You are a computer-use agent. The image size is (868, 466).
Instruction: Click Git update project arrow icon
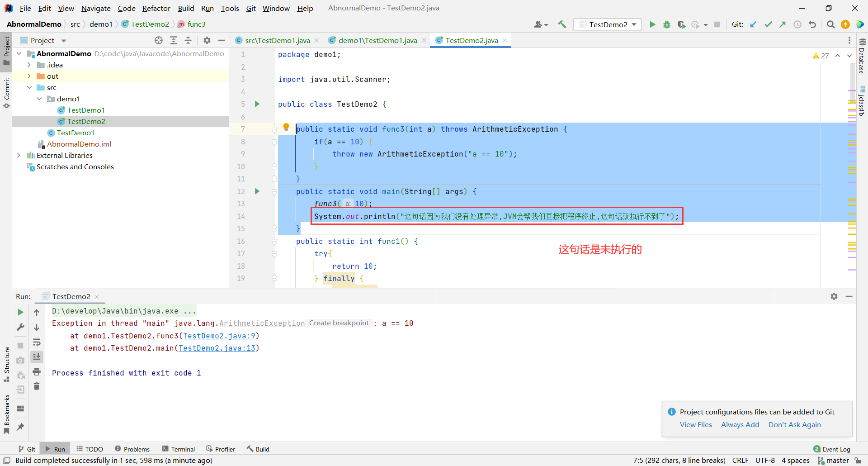coord(753,24)
